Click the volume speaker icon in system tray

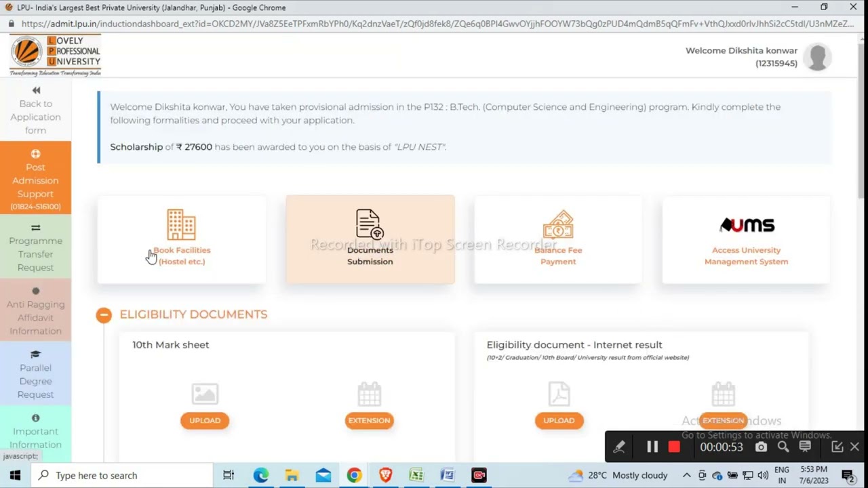pos(763,475)
